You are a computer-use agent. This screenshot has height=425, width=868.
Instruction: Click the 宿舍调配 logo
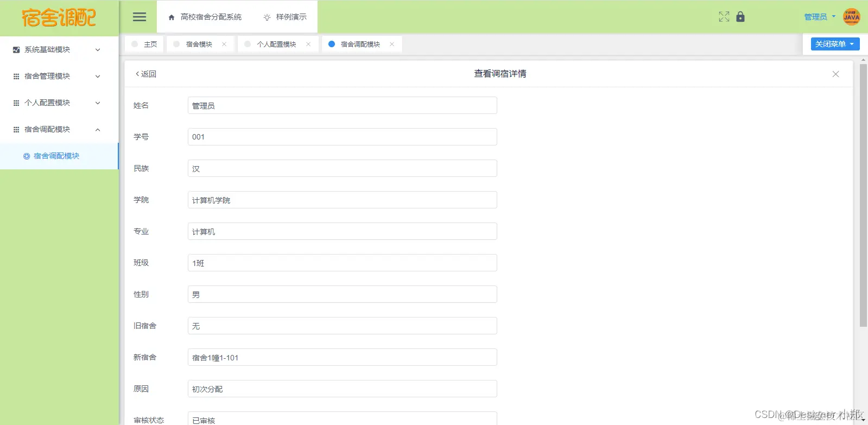pyautogui.click(x=59, y=18)
